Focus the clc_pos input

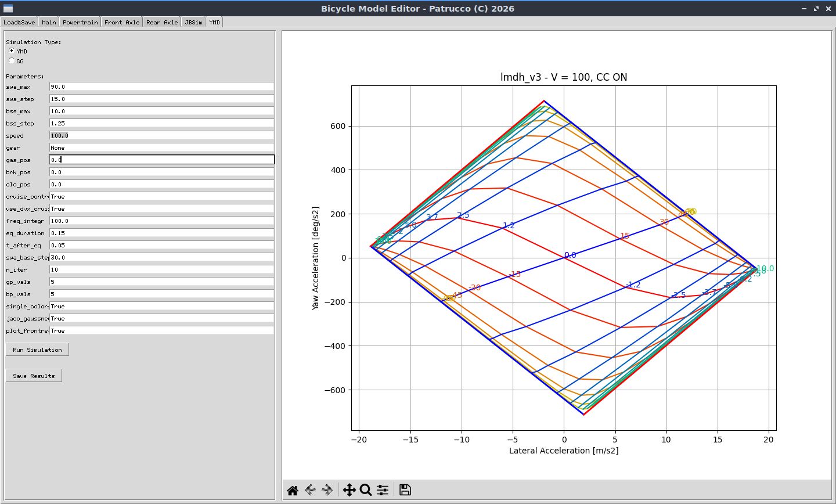[161, 184]
